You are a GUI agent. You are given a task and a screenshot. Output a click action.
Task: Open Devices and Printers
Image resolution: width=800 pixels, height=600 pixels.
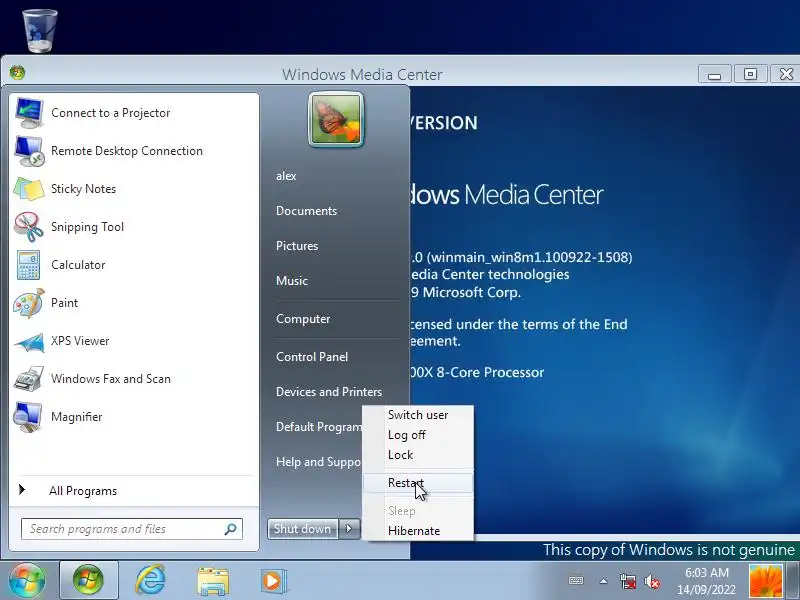[x=329, y=392]
